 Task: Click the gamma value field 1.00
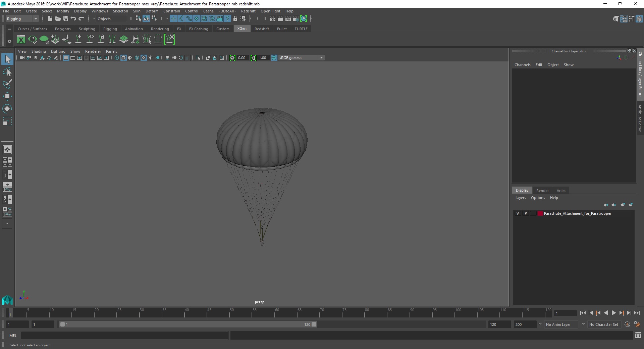(263, 58)
